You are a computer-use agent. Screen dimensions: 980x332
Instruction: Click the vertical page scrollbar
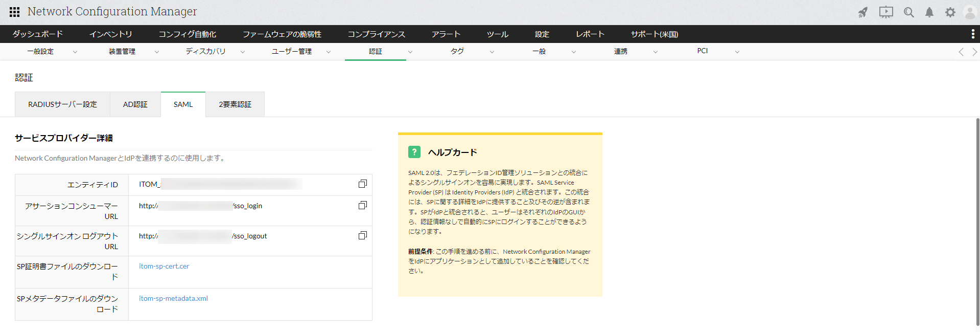coord(977,220)
